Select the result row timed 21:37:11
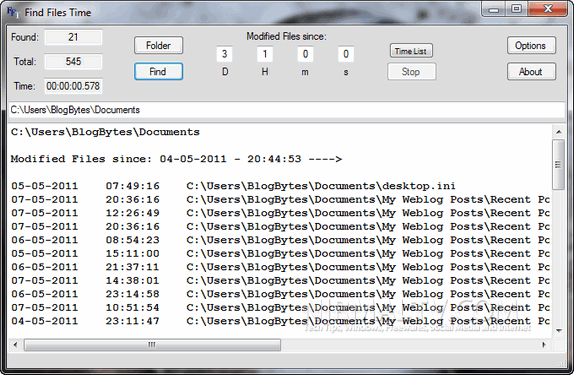The image size is (574, 375). [280, 267]
